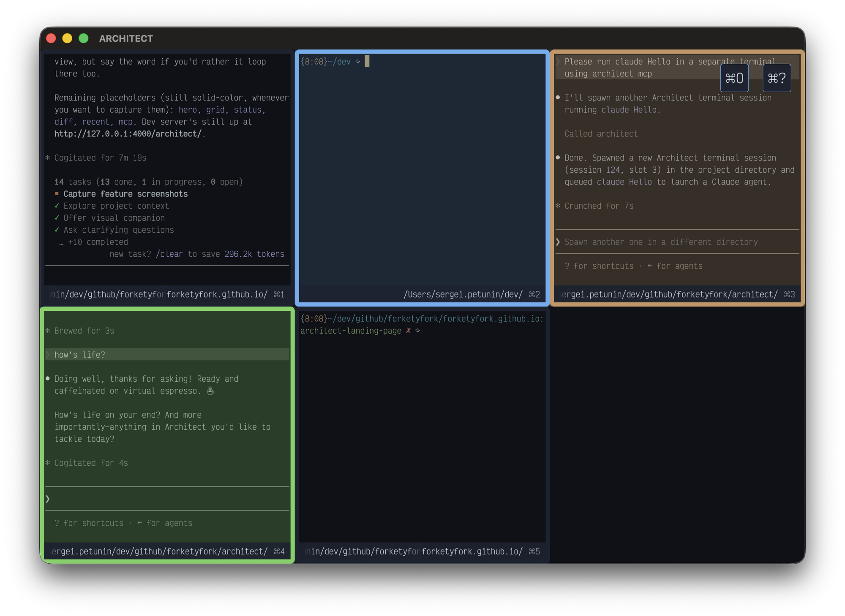Click the 'how's life?' message

[167, 355]
